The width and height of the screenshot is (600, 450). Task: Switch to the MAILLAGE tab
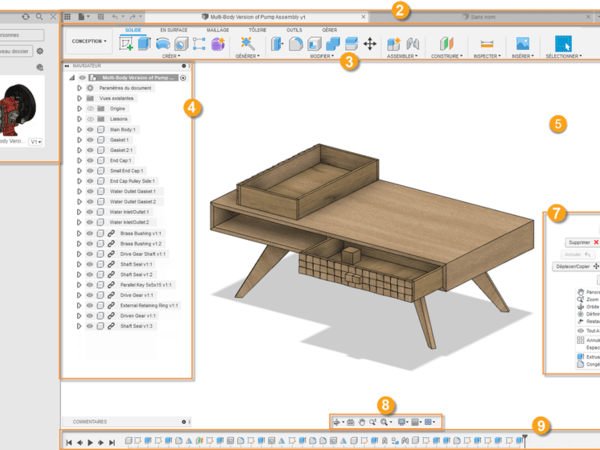tap(217, 30)
